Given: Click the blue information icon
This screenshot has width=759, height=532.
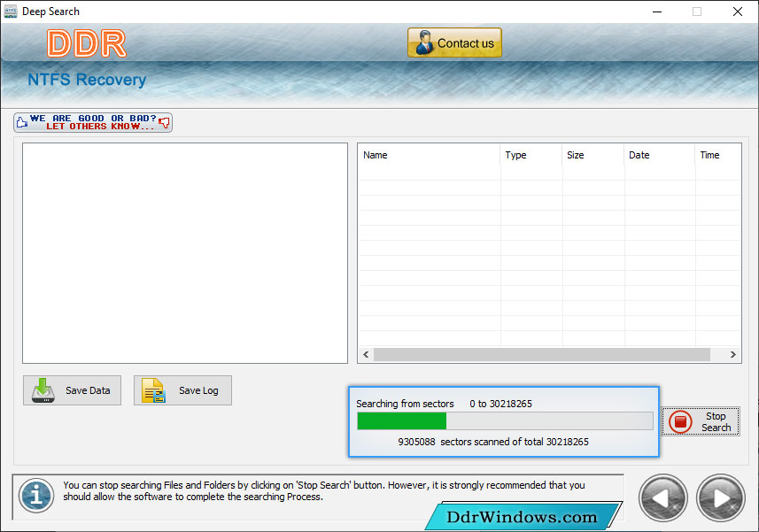Looking at the screenshot, I should coord(36,496).
